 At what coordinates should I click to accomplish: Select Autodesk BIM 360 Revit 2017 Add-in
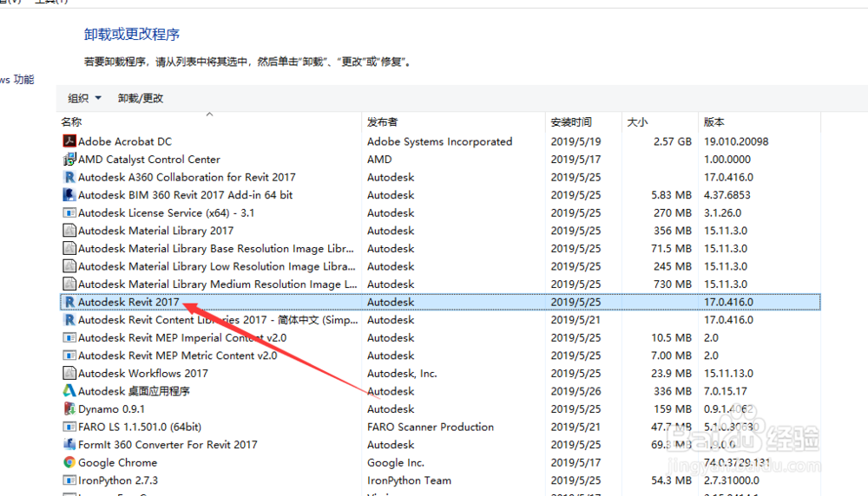point(185,194)
